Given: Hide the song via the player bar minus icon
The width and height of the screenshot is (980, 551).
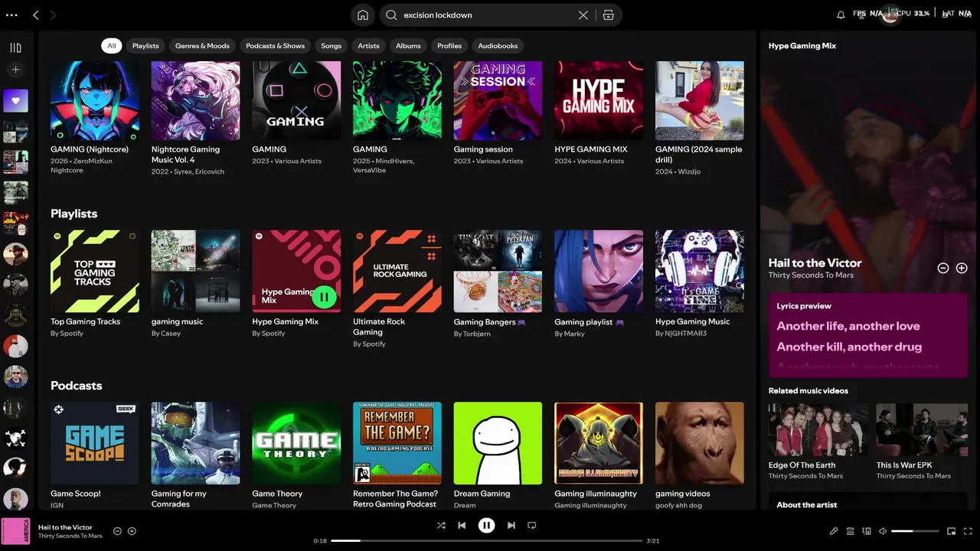Looking at the screenshot, I should click(117, 531).
